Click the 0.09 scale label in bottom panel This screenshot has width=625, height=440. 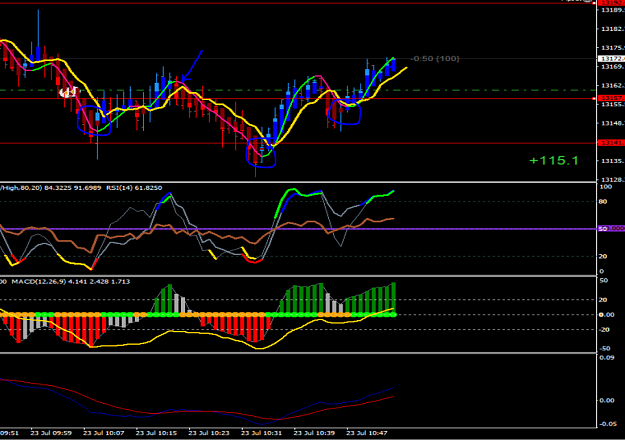(x=607, y=358)
